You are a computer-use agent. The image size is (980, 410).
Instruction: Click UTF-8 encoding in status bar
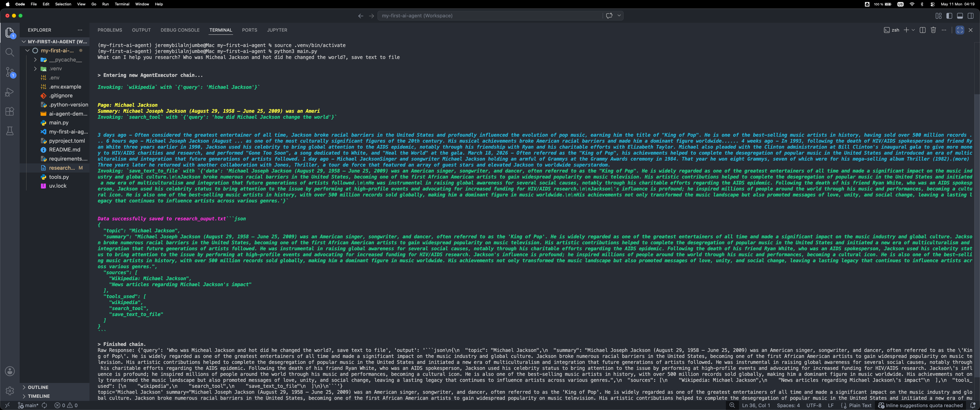coord(814,405)
